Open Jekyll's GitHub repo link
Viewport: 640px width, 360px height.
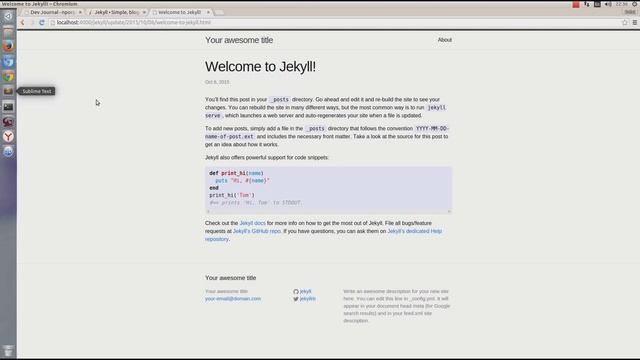[257, 231]
